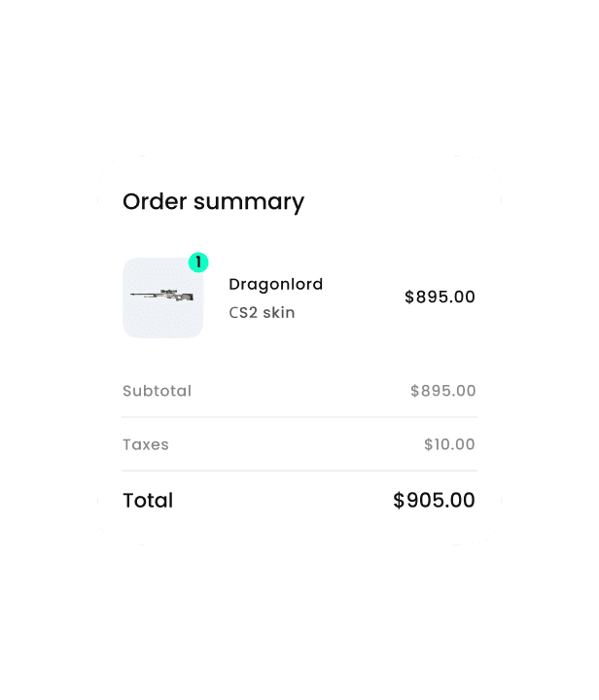The image size is (599, 700).
Task: Click the number 1 inside the badge
Action: (x=198, y=262)
